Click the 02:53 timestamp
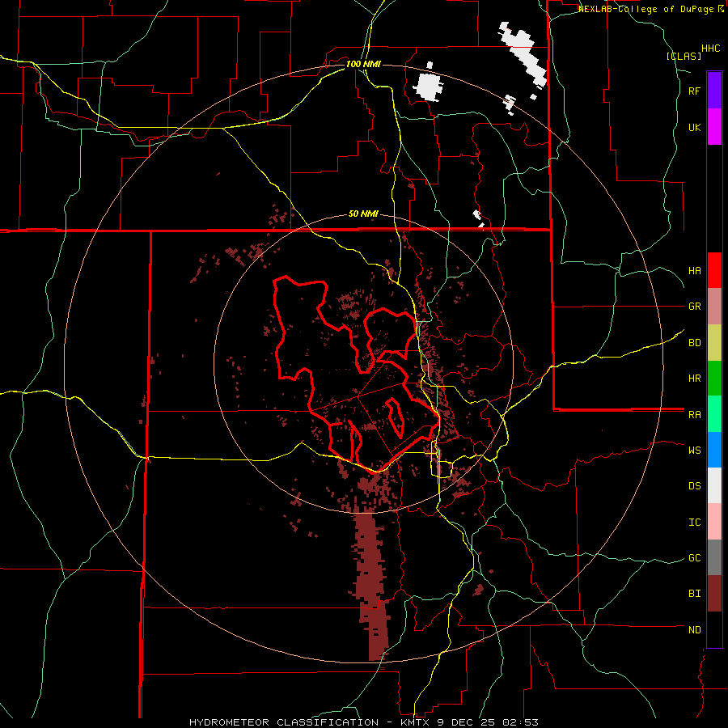Image resolution: width=728 pixels, height=728 pixels. tap(518, 722)
